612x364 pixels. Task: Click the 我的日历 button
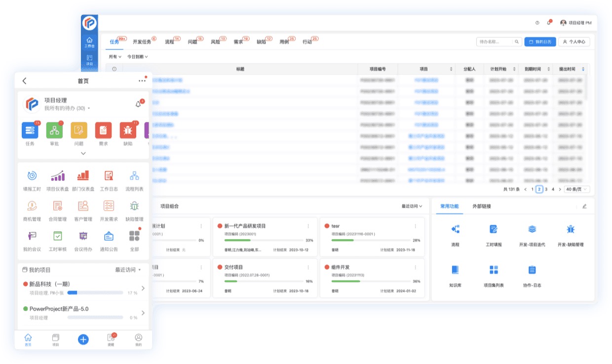point(539,42)
